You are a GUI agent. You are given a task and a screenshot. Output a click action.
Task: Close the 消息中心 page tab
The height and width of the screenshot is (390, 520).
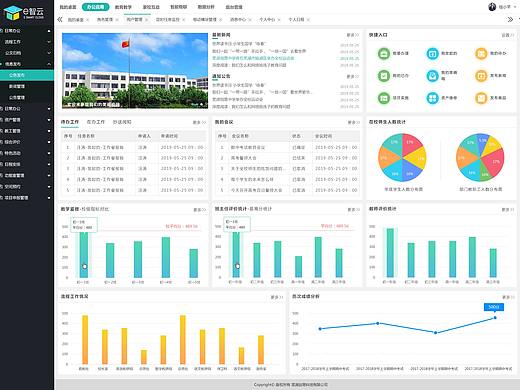pyautogui.click(x=250, y=20)
